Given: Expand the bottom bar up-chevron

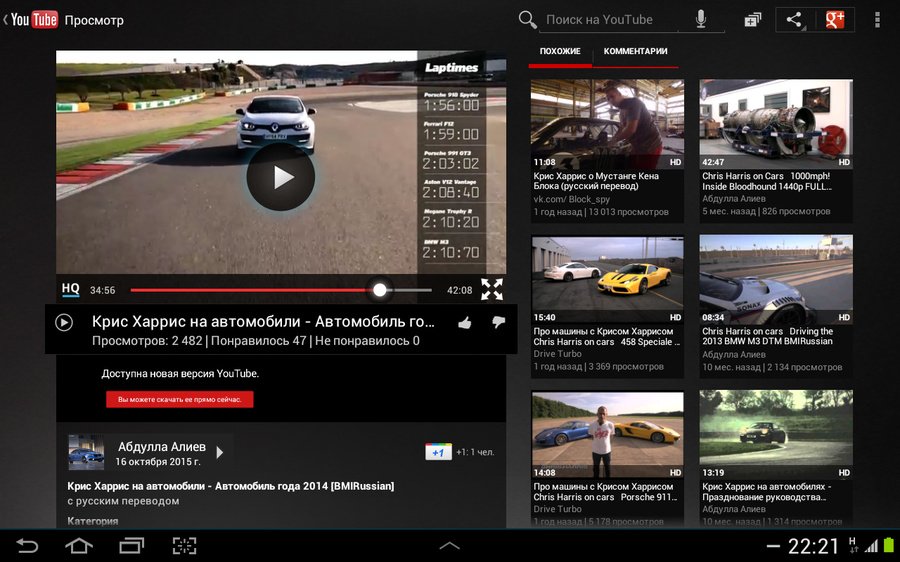Looking at the screenshot, I should [449, 545].
